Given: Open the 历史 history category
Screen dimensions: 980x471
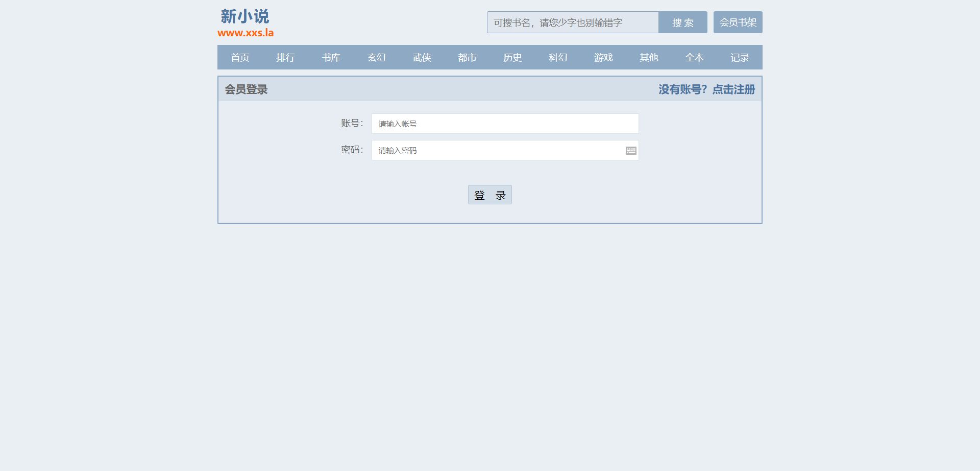Looking at the screenshot, I should (512, 58).
